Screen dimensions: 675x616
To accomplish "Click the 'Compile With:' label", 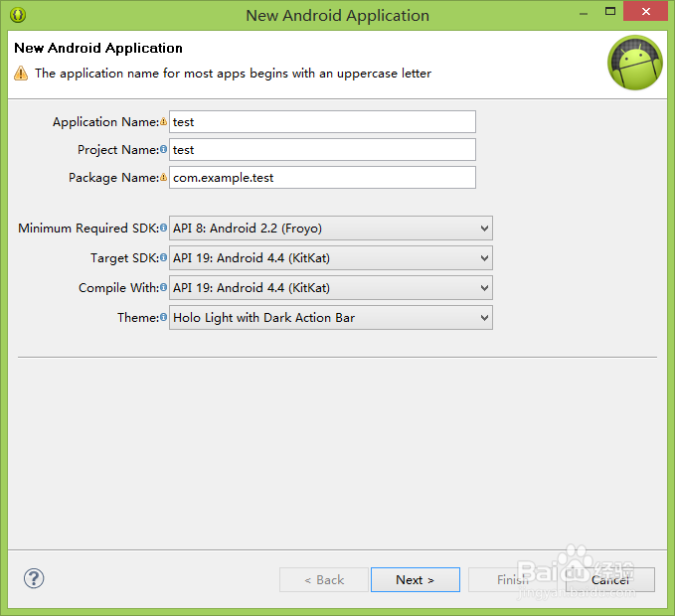I will coord(119,287).
